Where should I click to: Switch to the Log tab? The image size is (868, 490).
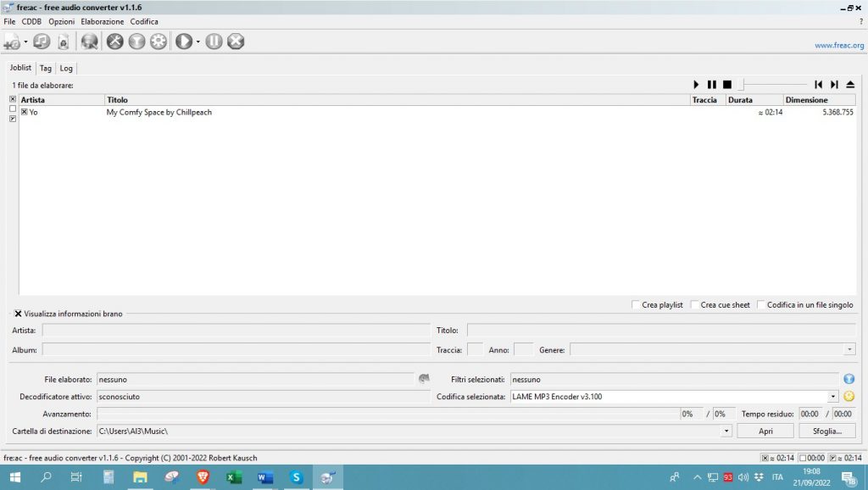pyautogui.click(x=66, y=68)
